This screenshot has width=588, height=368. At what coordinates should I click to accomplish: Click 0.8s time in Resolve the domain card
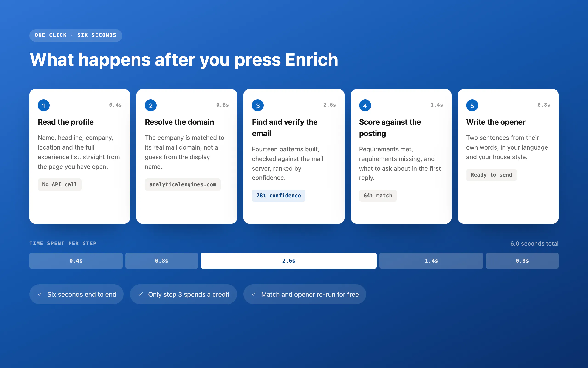tap(222, 105)
